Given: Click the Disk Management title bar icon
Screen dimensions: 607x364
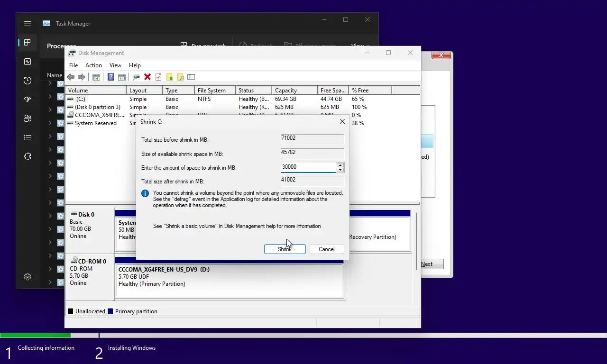Looking at the screenshot, I should click(x=72, y=53).
